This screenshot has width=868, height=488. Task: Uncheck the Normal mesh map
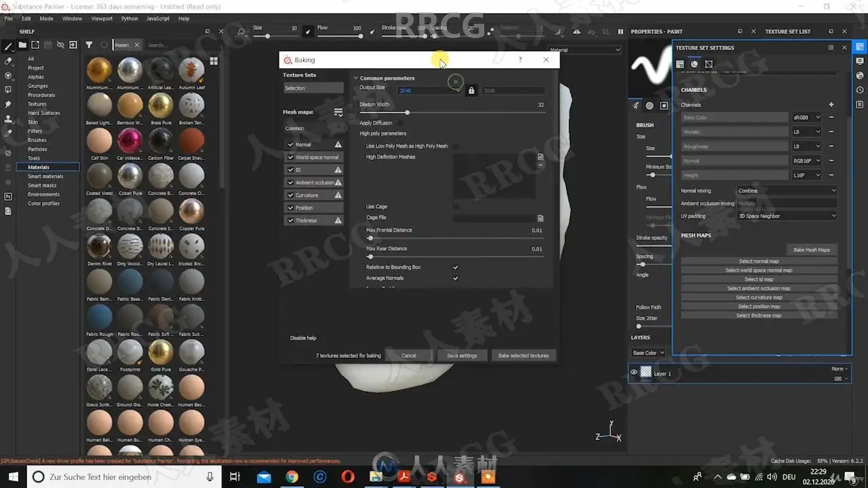coord(291,144)
